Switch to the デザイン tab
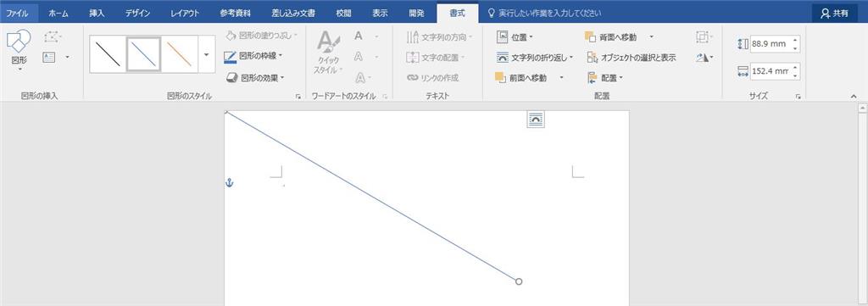The height and width of the screenshot is (306, 868). 136,13
